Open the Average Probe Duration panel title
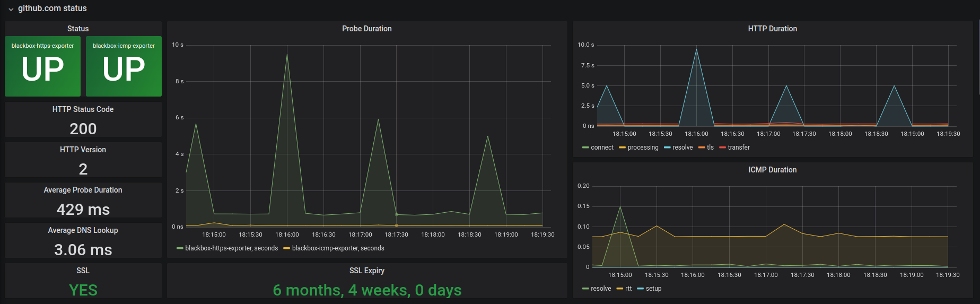 (x=83, y=190)
